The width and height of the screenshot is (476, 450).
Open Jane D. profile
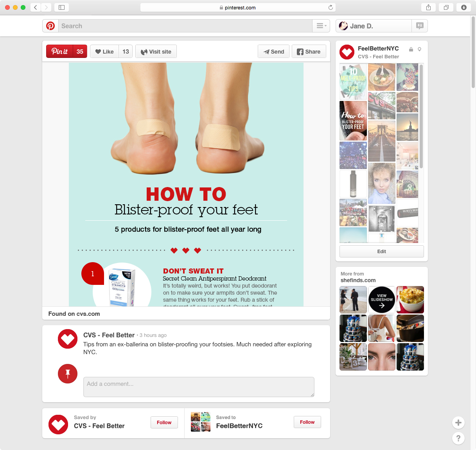[x=374, y=26]
